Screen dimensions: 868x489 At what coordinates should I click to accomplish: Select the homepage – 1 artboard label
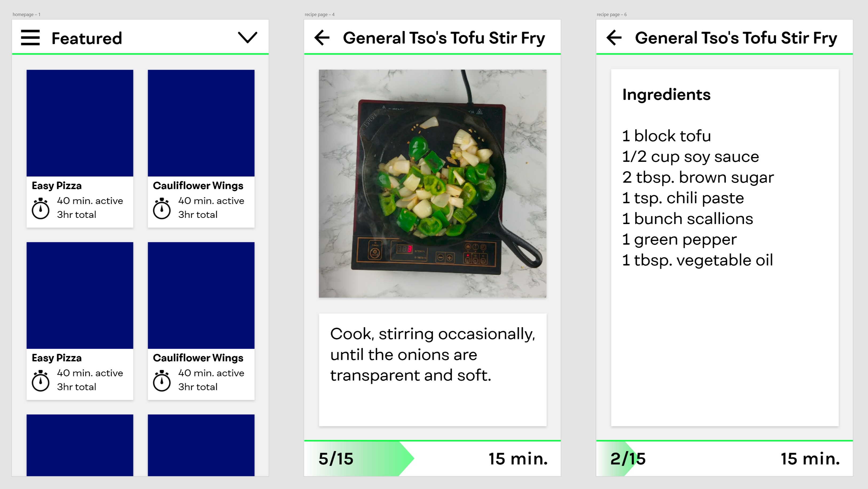pos(26,14)
